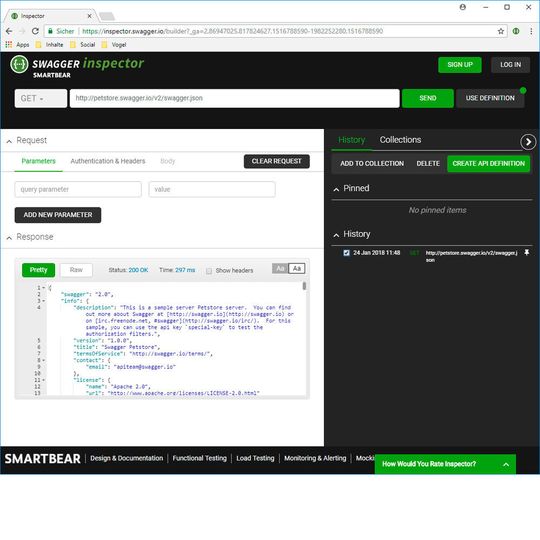Open Functional Testing footer link

pyautogui.click(x=199, y=458)
